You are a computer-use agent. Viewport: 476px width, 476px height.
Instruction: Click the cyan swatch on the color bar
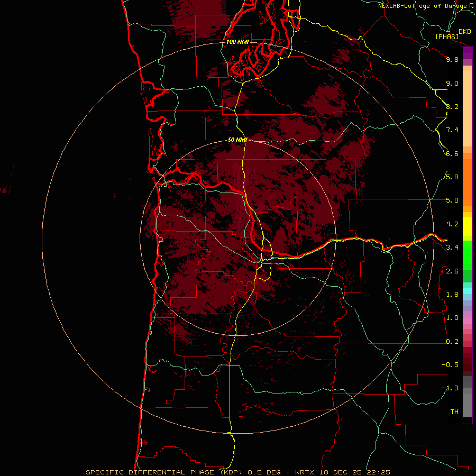tap(467, 291)
